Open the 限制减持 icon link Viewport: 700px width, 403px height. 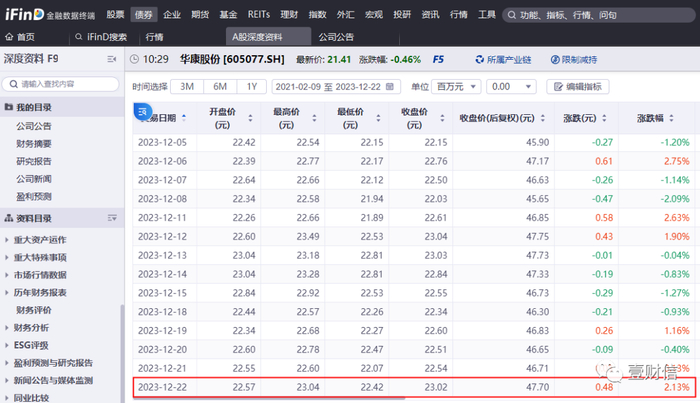click(555, 60)
